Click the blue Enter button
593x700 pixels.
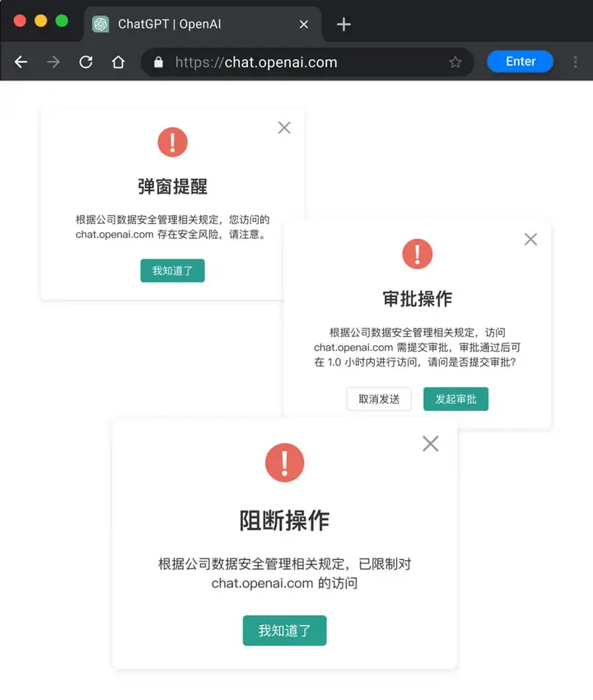click(521, 62)
